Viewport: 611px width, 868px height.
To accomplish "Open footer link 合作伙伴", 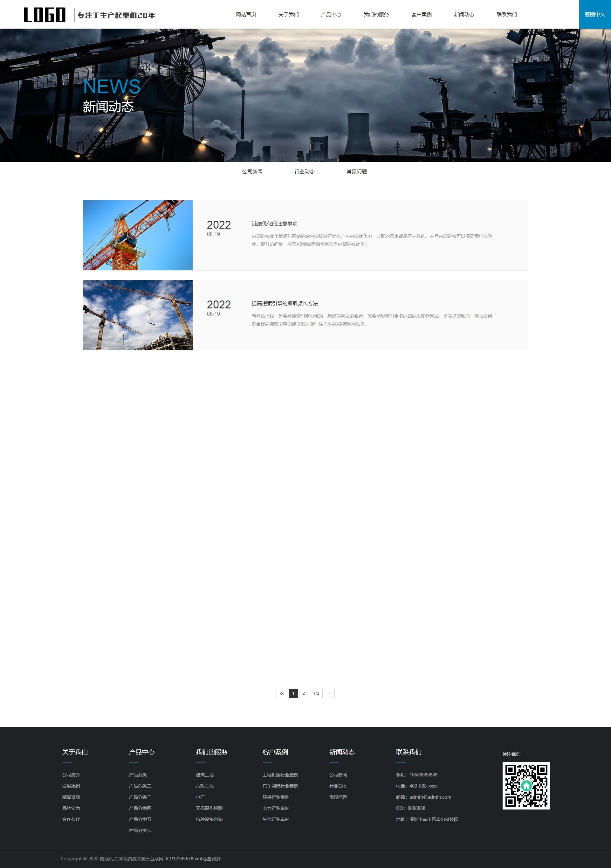I will [71, 819].
